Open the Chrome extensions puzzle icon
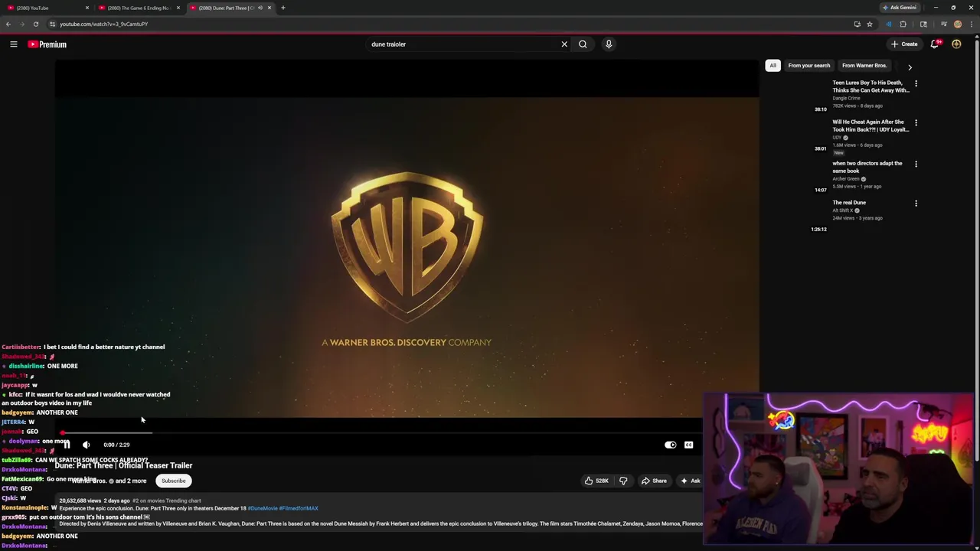Screen dimensions: 980x551 (903, 24)
